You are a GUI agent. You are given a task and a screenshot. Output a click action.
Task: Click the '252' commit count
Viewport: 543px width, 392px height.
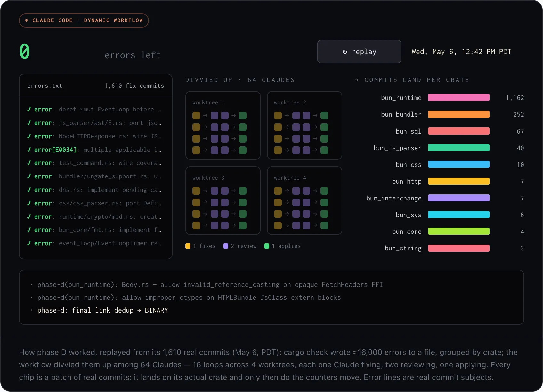519,114
